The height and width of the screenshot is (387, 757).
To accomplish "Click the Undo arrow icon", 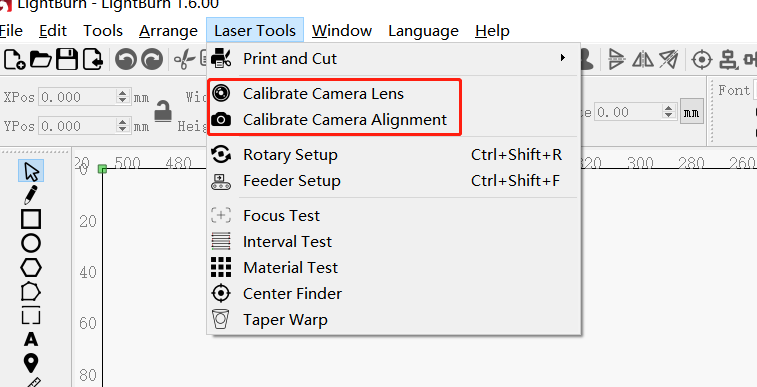I will click(x=126, y=60).
